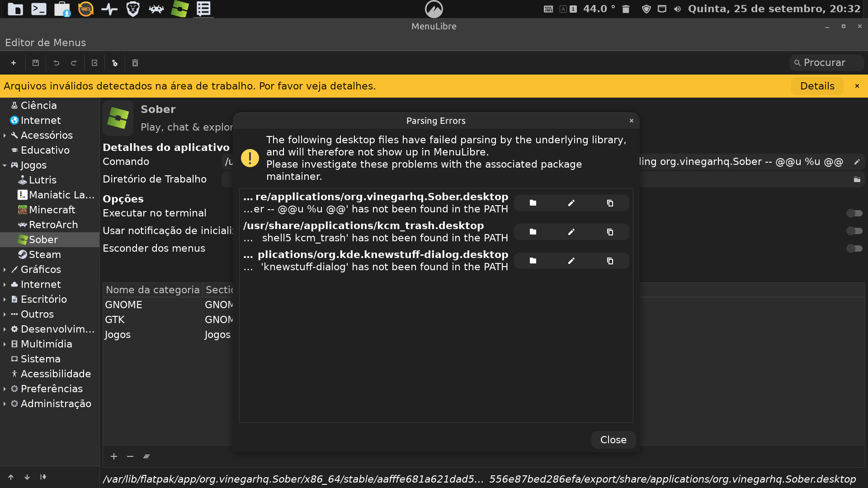The height and width of the screenshot is (488, 868).
Task: Click the delete trash toolbar icon
Action: point(135,63)
